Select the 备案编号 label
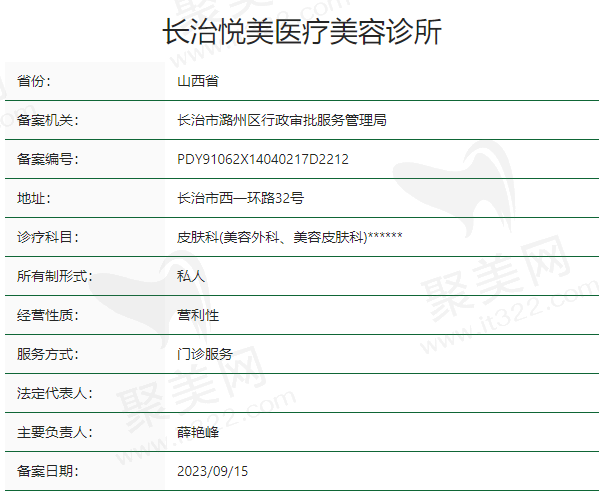Image resolution: width=600 pixels, height=492 pixels. 47,159
